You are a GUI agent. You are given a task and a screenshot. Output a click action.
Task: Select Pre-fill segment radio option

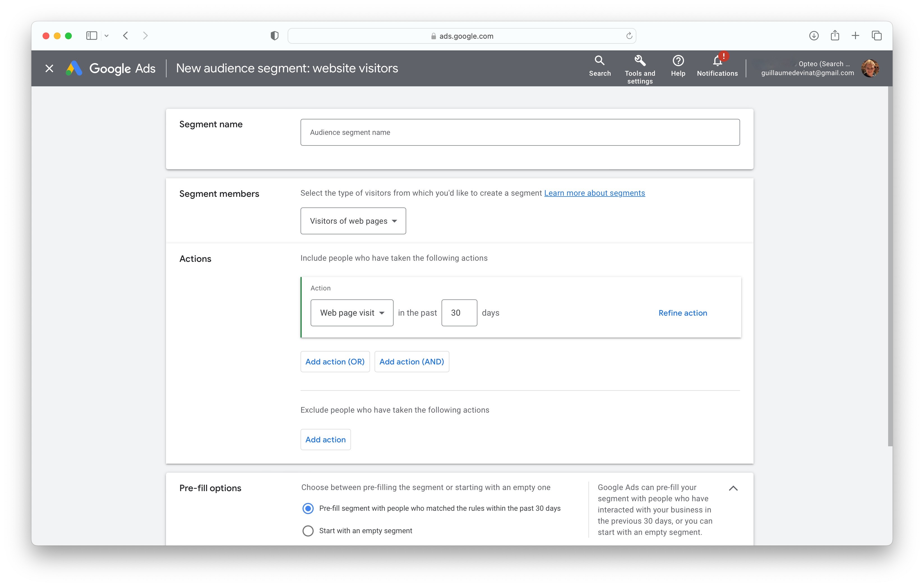[308, 508]
